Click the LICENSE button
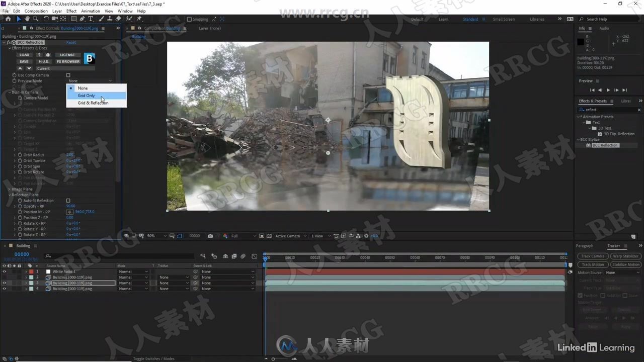This screenshot has width=644, height=362. (x=67, y=55)
